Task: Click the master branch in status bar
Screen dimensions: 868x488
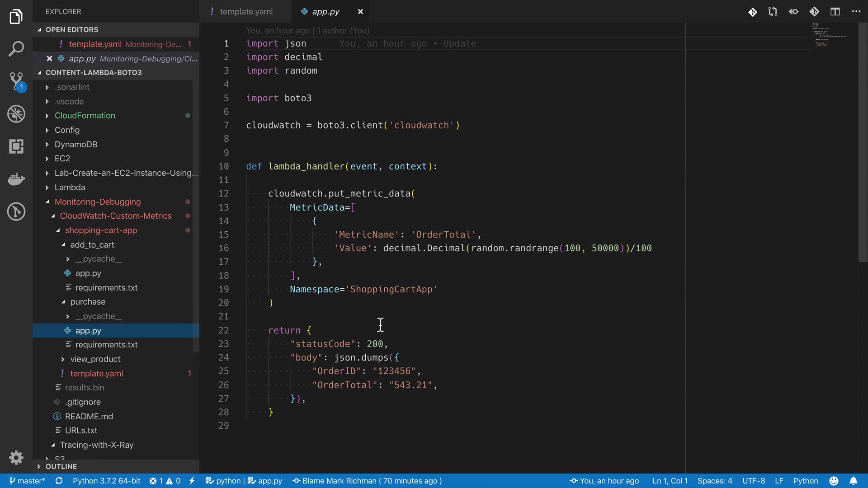Action: [x=27, y=481]
